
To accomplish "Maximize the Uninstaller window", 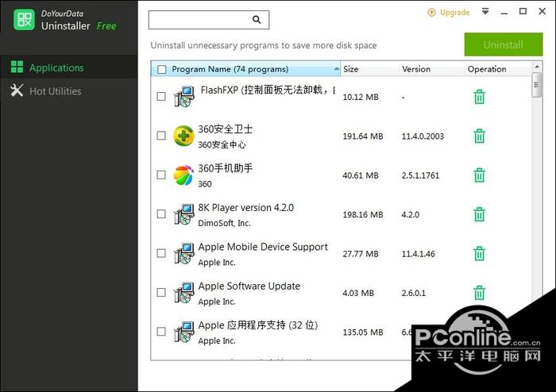I will click(523, 11).
